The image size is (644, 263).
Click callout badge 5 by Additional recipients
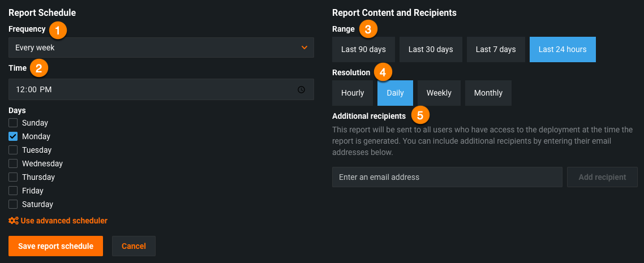(x=419, y=115)
